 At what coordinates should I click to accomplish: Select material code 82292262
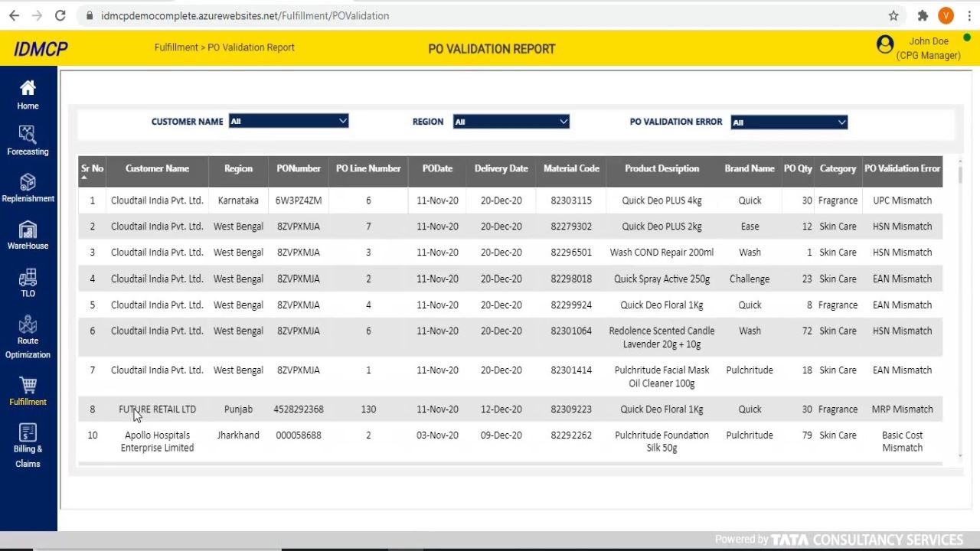(x=571, y=435)
